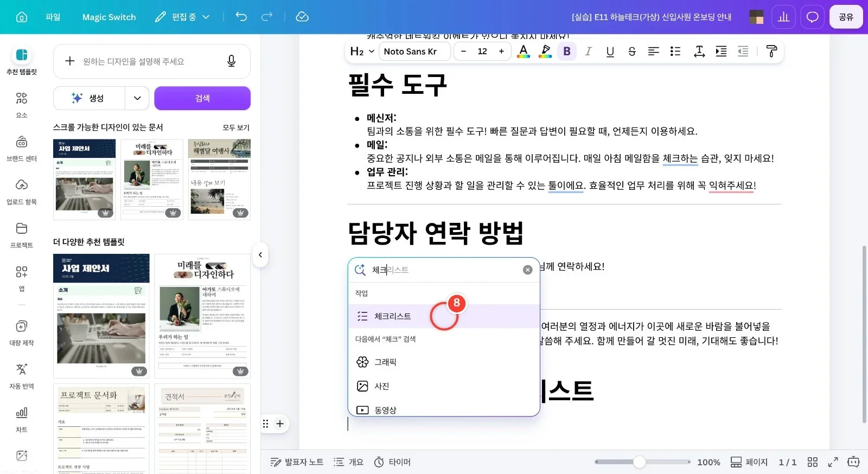Open the text highlight color tool
The image size is (868, 474).
click(545, 51)
